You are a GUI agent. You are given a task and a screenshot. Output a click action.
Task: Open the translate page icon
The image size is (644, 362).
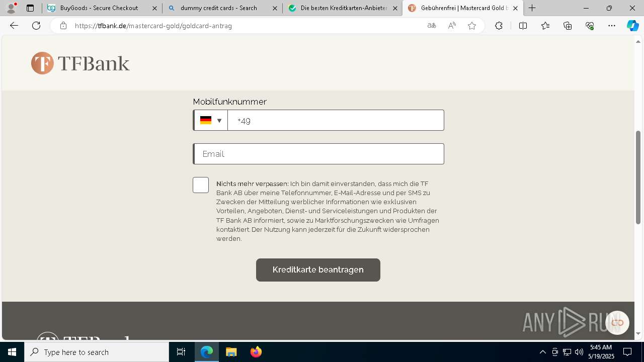(432, 26)
